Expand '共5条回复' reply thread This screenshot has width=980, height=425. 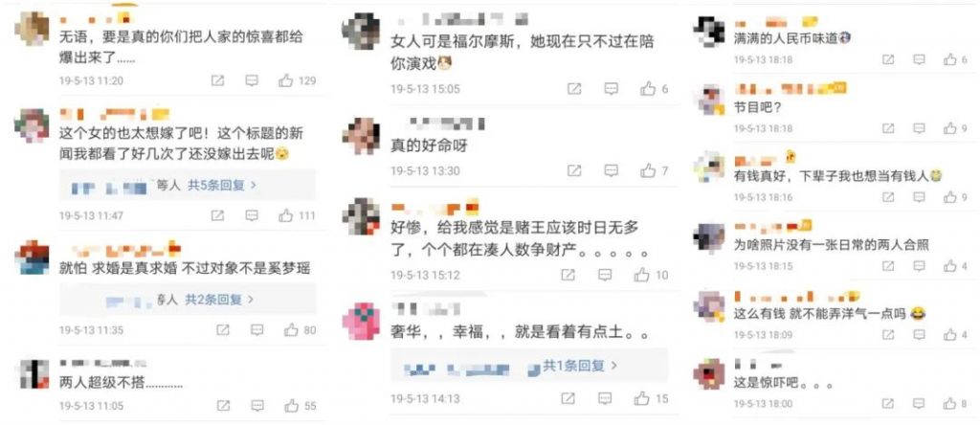[x=222, y=185]
